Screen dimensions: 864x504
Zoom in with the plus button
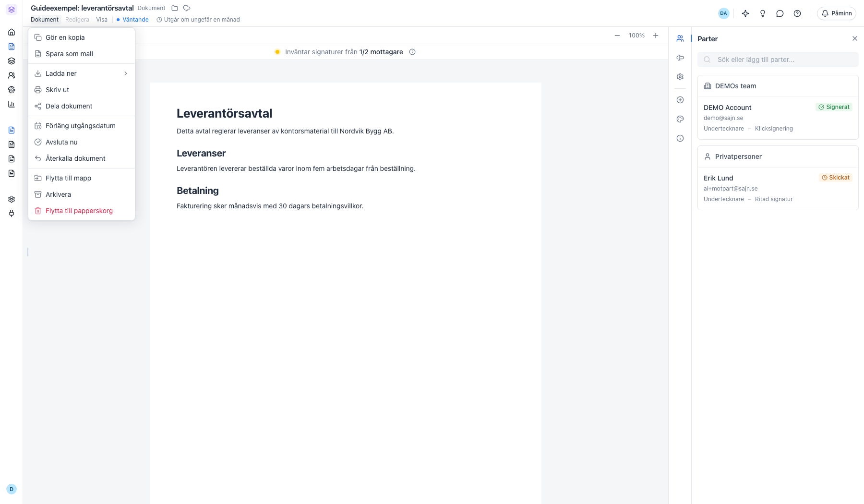pyautogui.click(x=656, y=36)
